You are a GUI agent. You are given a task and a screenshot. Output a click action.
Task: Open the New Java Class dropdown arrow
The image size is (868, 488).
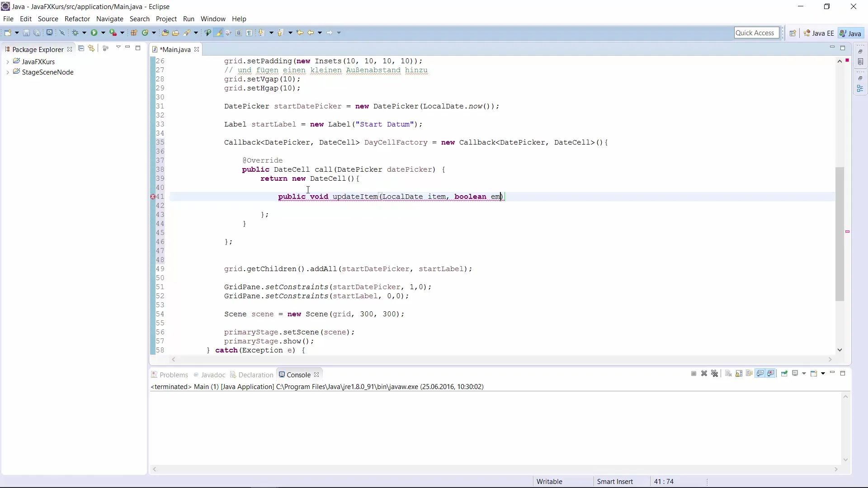pyautogui.click(x=154, y=33)
